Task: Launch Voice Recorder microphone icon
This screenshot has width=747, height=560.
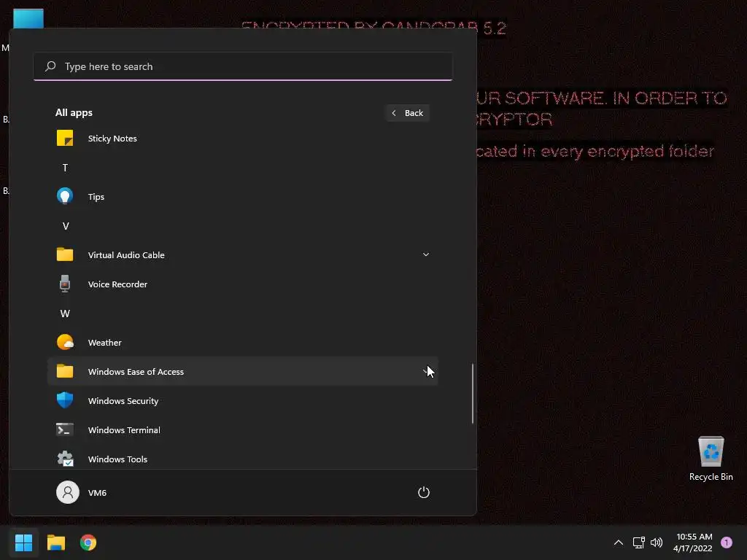Action: tap(65, 284)
